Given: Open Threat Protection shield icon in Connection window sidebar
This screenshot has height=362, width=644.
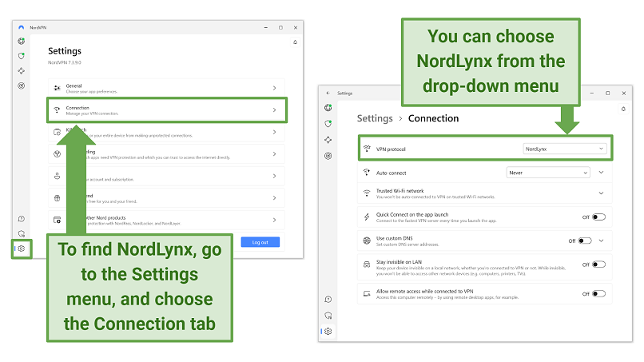Looking at the screenshot, I should pyautogui.click(x=328, y=124).
